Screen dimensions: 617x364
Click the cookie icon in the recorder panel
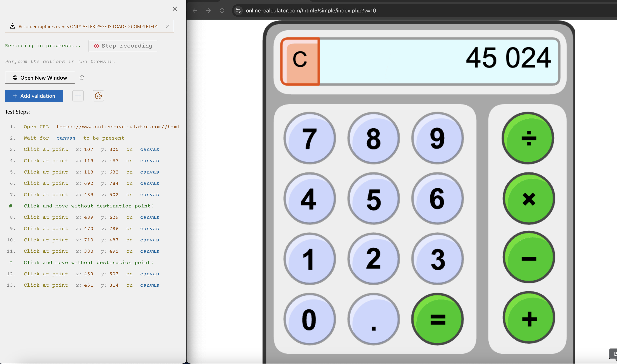pyautogui.click(x=98, y=96)
